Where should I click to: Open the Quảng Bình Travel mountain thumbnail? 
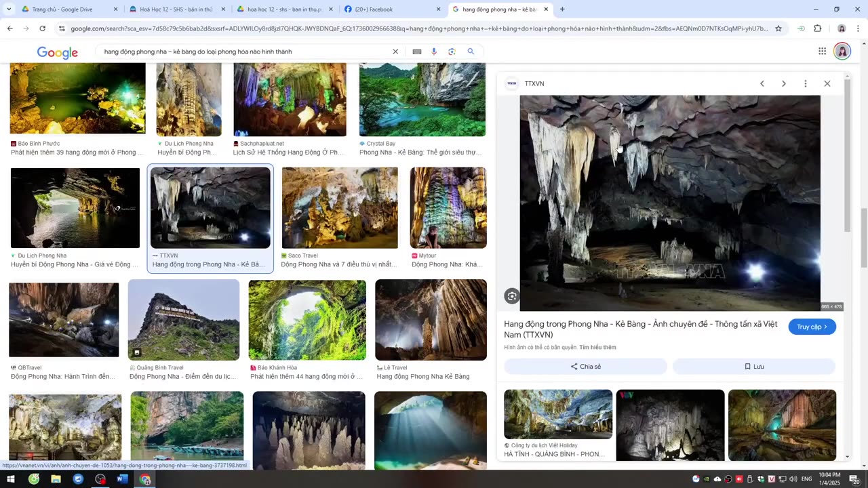(184, 320)
